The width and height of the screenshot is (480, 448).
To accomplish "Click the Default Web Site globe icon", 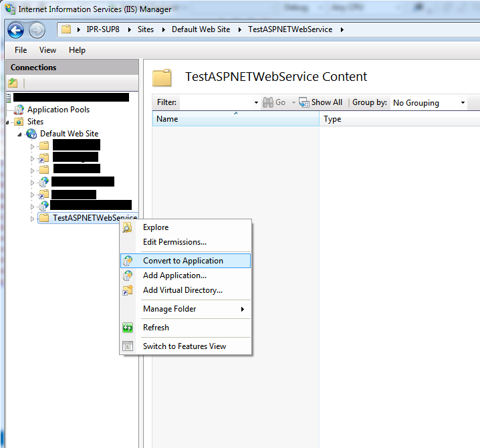I will pos(31,134).
